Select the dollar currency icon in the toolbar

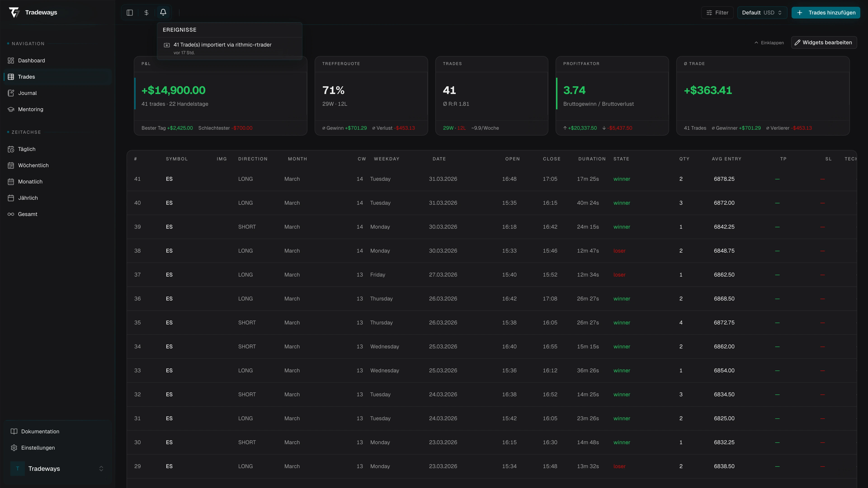tap(146, 12)
